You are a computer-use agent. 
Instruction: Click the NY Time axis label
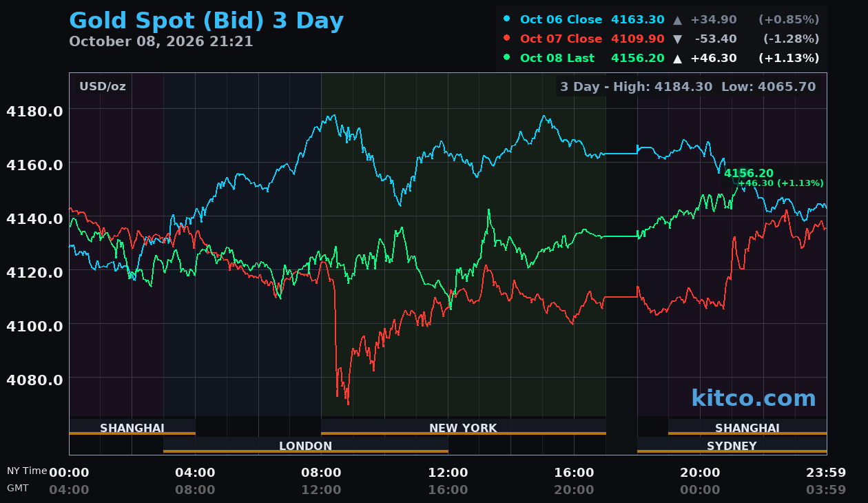[27, 471]
